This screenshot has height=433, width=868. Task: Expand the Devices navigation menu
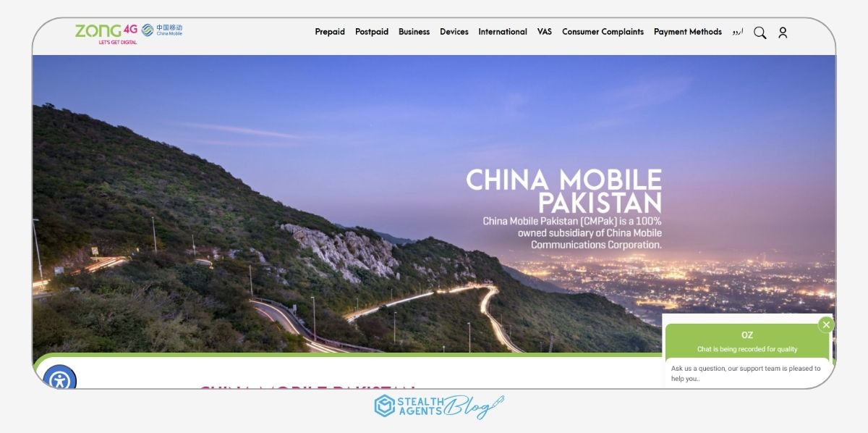(x=454, y=32)
